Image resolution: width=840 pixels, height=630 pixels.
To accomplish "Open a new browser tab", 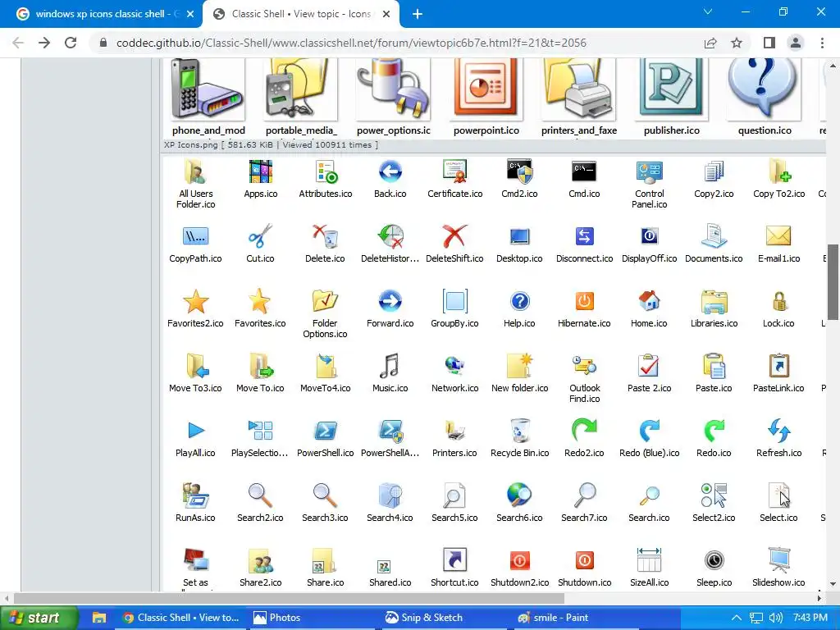I will (418, 15).
